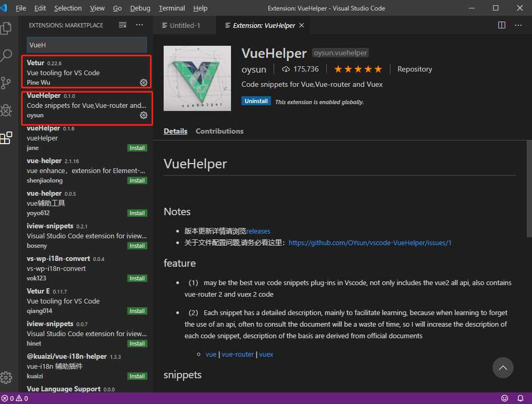This screenshot has height=404, width=532.
Task: Open the Source Control view
Action: pos(6,83)
